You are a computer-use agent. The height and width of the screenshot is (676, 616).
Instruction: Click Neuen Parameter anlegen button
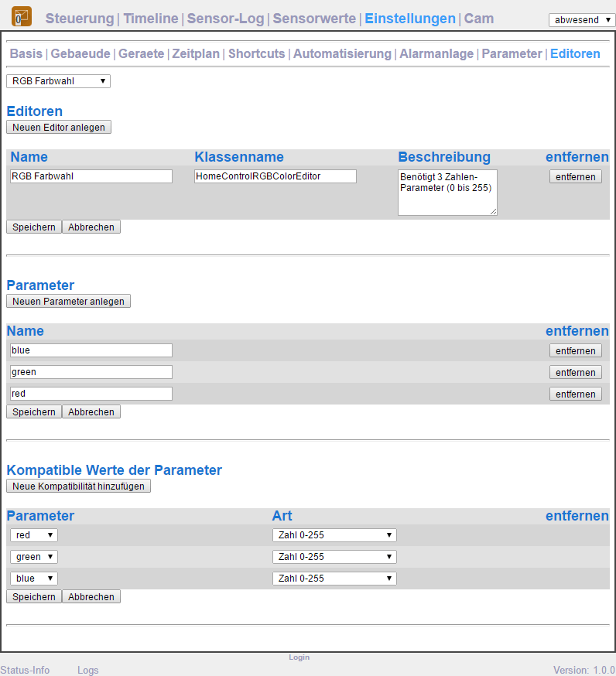coord(68,302)
